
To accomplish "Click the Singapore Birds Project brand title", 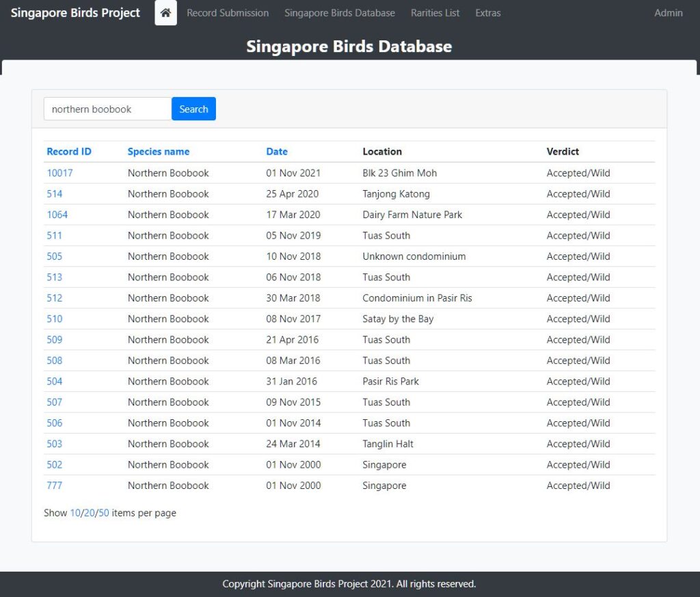I will pos(75,13).
